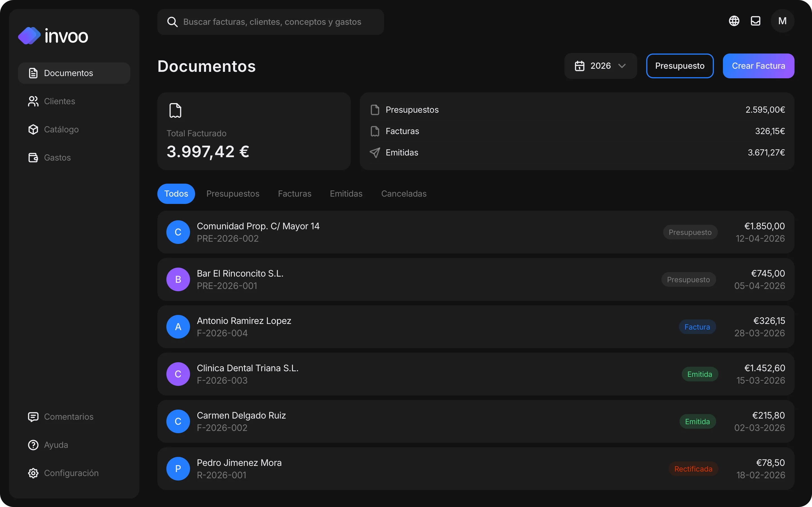Open the Clientes section icon
This screenshot has height=507, width=812.
[x=33, y=101]
